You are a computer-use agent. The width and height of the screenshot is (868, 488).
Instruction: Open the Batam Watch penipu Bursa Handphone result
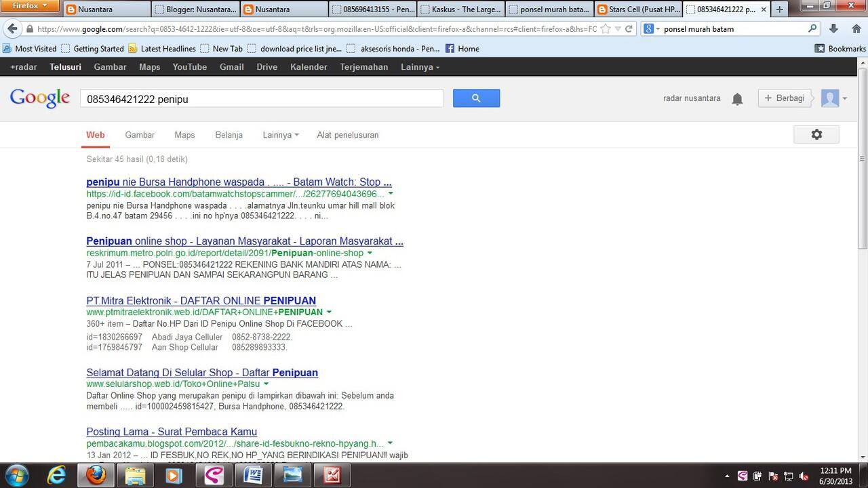[x=239, y=182]
